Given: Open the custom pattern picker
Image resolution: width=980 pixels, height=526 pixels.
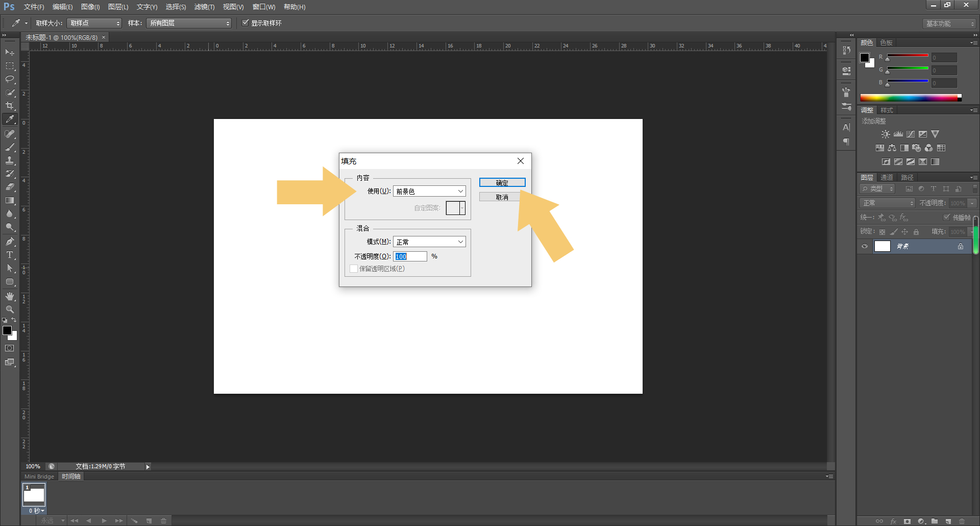Looking at the screenshot, I should click(456, 208).
